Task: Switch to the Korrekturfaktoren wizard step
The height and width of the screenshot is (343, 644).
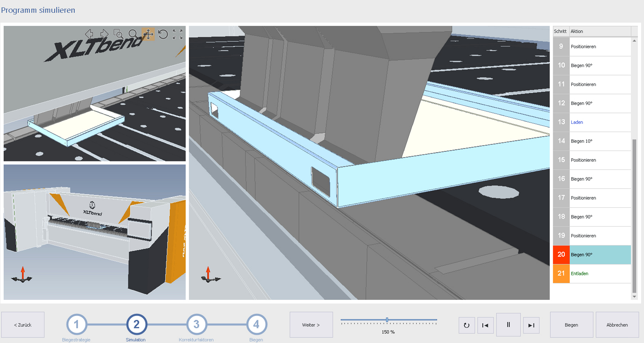Action: click(196, 325)
